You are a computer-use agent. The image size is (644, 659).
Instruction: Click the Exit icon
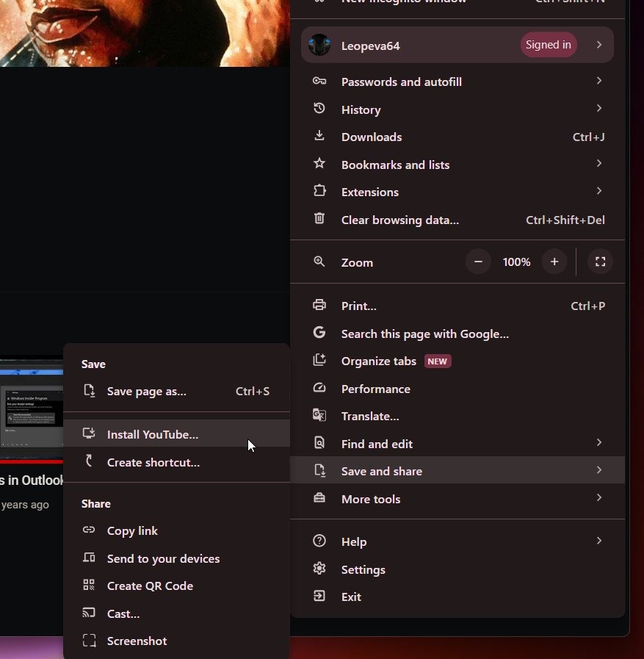pos(319,596)
